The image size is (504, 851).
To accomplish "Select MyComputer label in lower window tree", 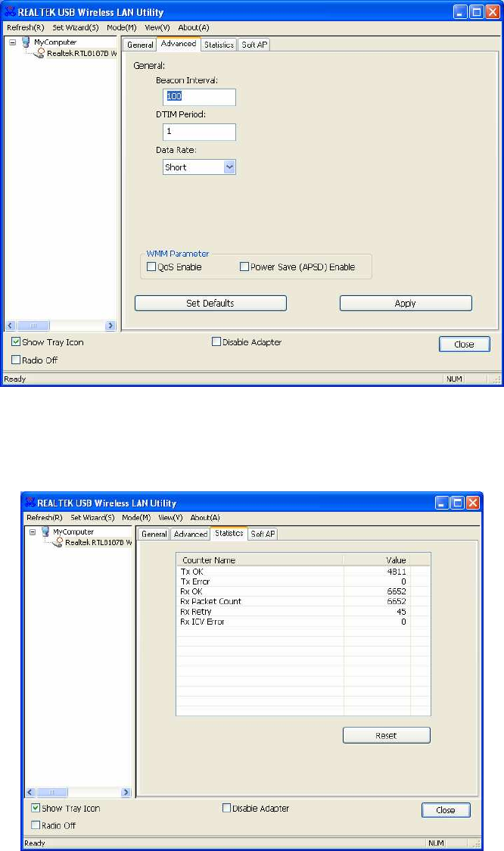I will click(73, 531).
